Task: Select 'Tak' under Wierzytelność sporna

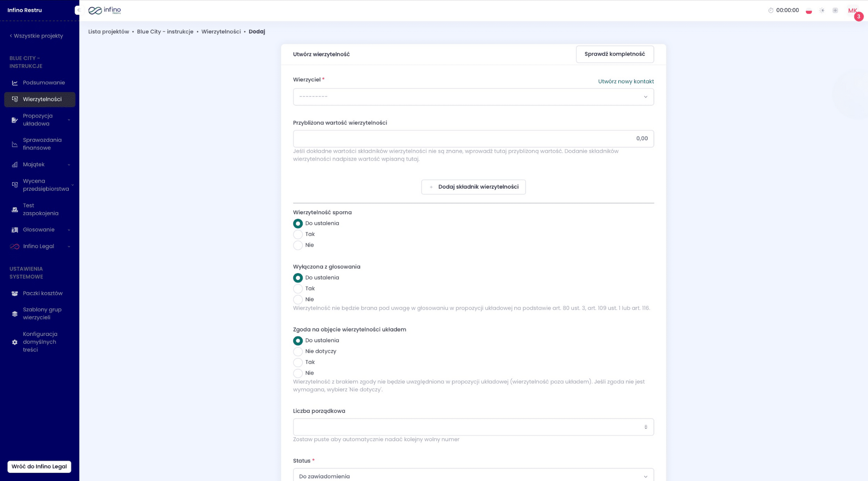Action: pyautogui.click(x=298, y=235)
